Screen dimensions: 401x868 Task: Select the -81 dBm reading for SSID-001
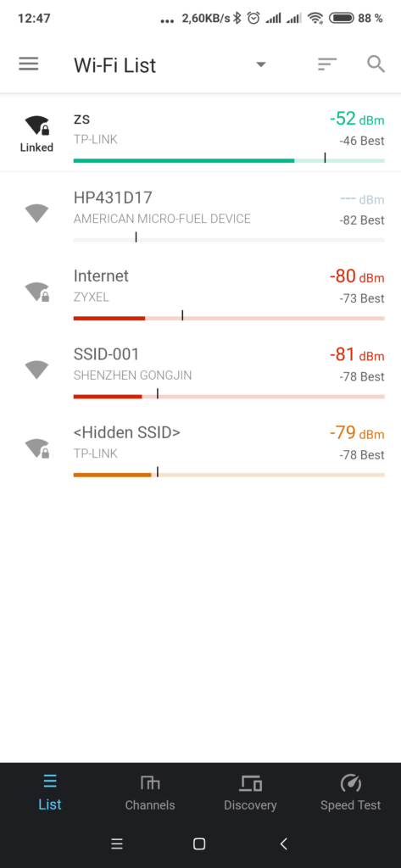(x=357, y=354)
